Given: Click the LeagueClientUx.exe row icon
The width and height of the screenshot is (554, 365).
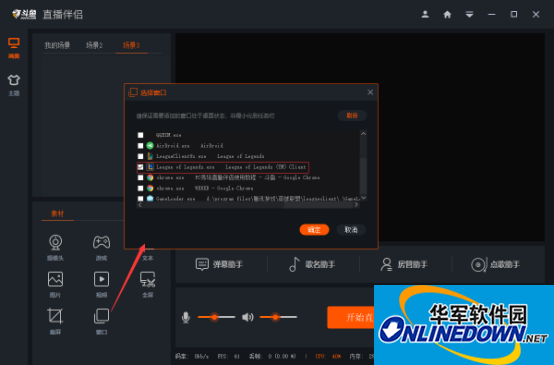Looking at the screenshot, I should pos(150,156).
